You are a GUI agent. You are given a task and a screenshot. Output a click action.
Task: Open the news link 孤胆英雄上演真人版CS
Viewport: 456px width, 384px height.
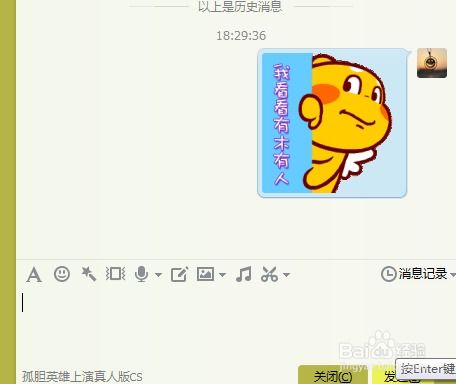pyautogui.click(x=82, y=377)
